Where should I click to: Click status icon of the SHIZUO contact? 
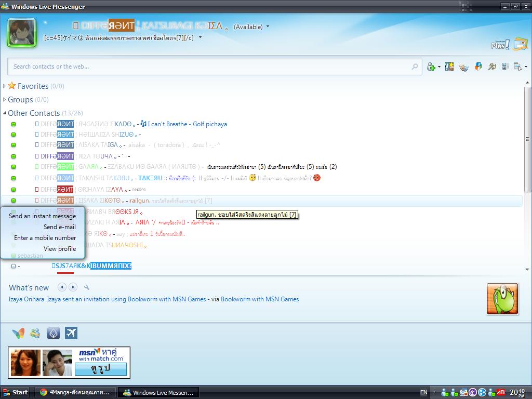(14, 135)
